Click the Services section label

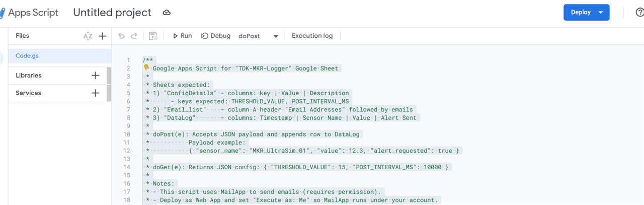click(x=28, y=93)
